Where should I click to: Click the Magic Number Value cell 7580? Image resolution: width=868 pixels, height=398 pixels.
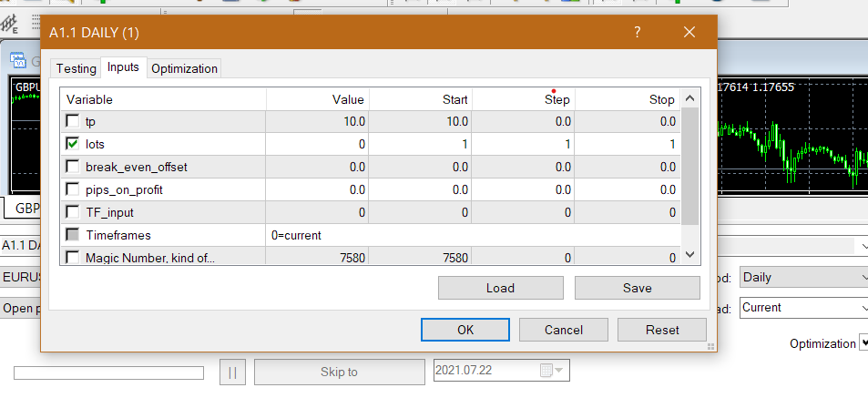tap(318, 257)
